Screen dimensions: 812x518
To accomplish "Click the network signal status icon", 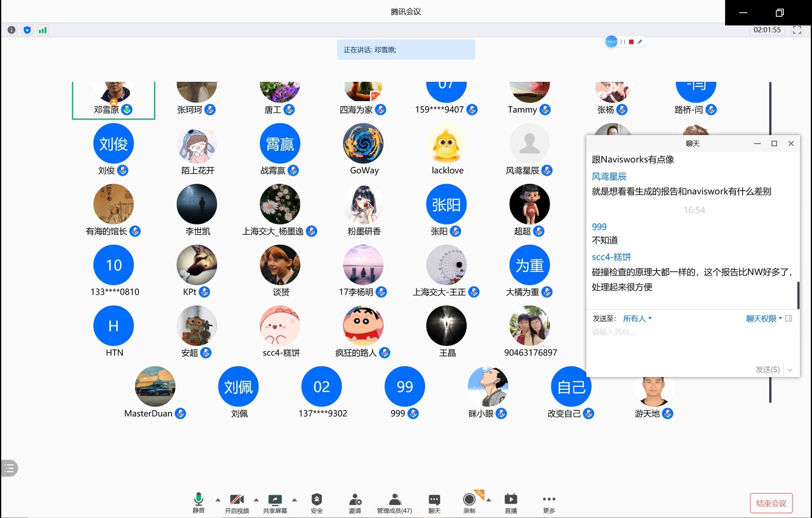I will point(42,30).
